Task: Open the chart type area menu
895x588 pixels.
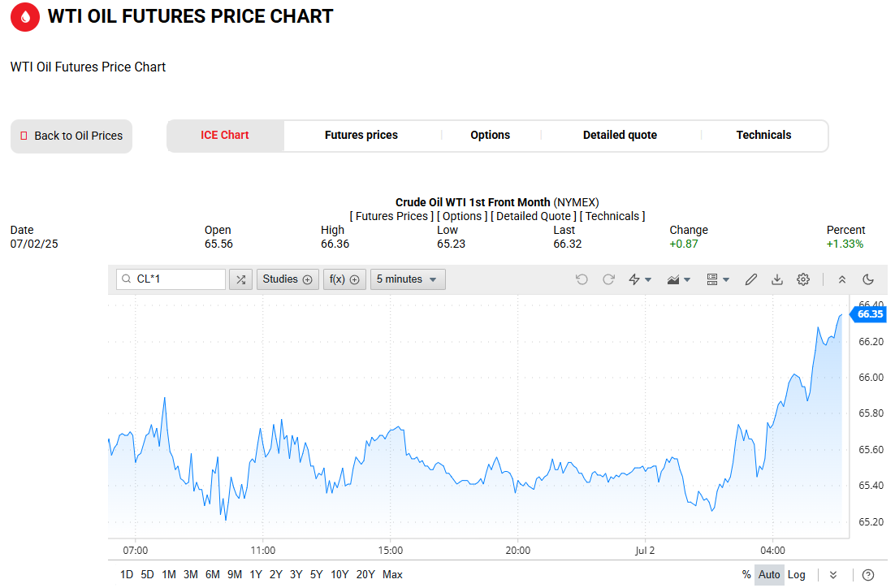Action: [x=679, y=279]
